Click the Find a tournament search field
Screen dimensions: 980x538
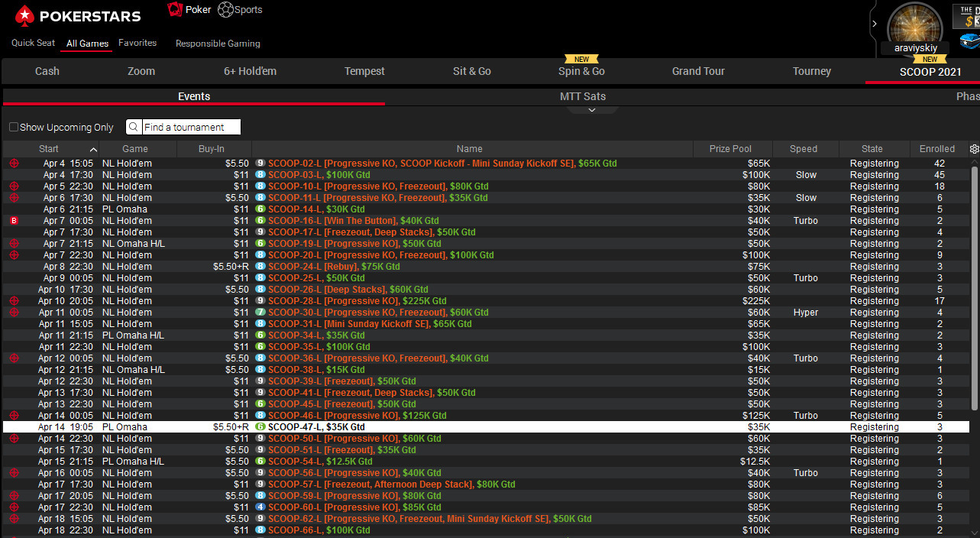(191, 127)
